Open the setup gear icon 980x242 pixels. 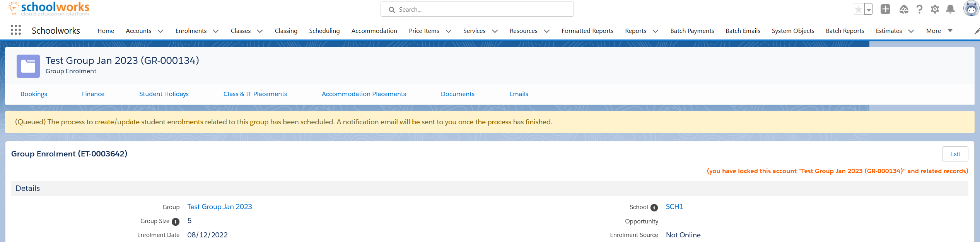tap(935, 9)
